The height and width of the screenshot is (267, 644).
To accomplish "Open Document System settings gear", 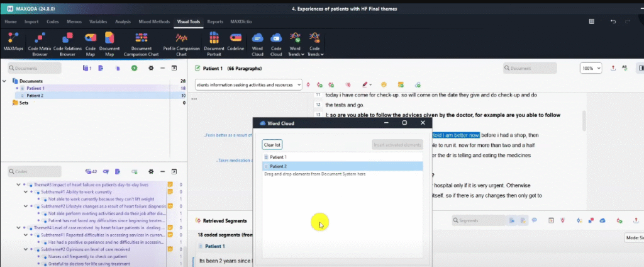I will 151,68.
